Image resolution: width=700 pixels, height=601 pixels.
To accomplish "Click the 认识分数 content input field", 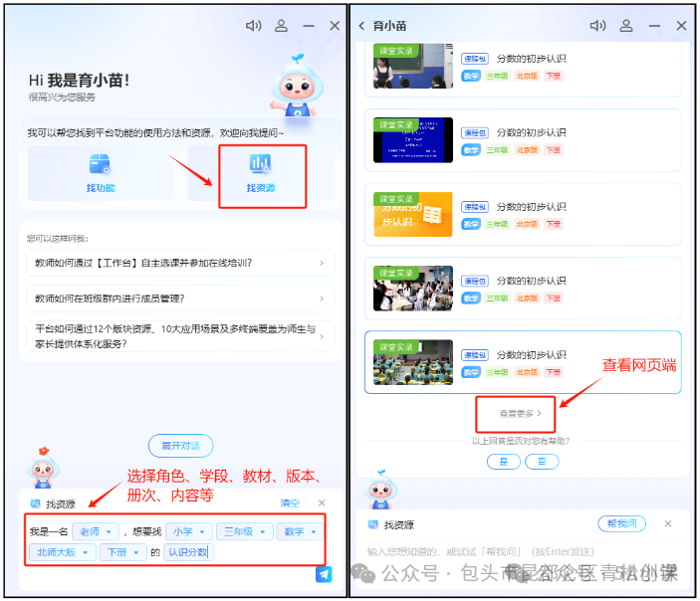I will tap(189, 552).
